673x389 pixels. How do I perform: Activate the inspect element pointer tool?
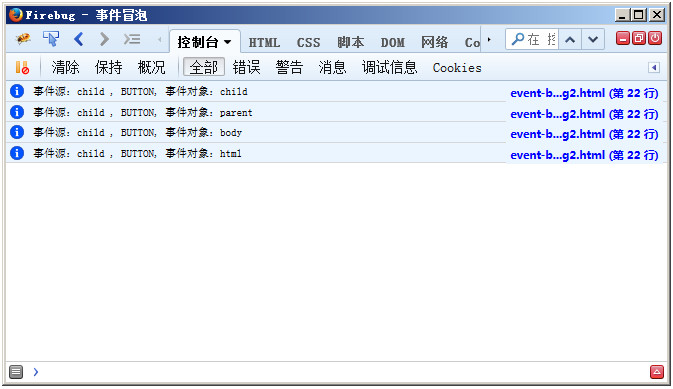click(51, 39)
